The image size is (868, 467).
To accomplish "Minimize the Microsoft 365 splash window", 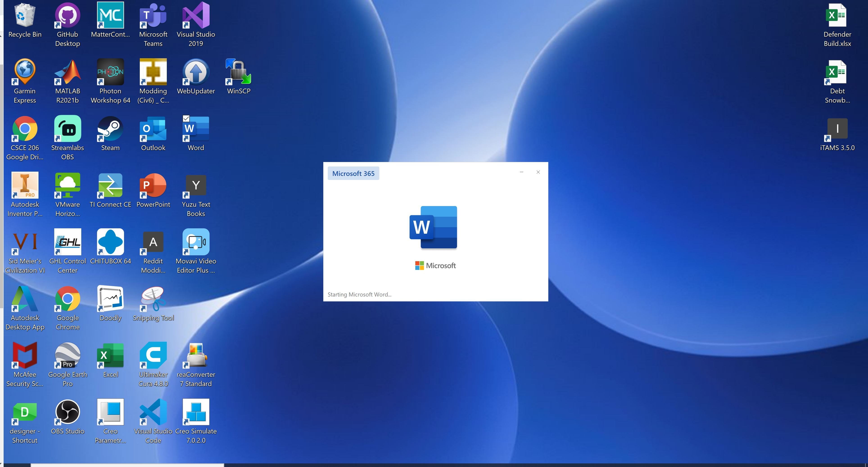I will pyautogui.click(x=521, y=172).
